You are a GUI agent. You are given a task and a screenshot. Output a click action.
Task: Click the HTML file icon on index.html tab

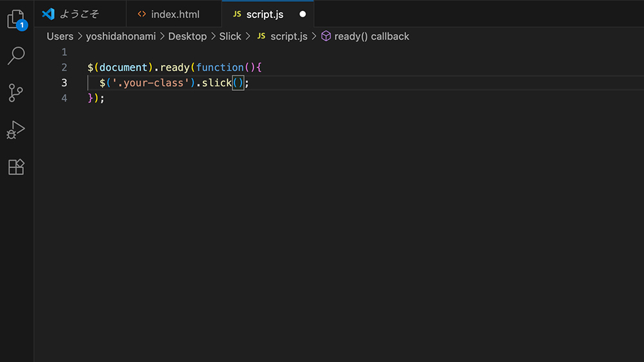[x=142, y=14]
